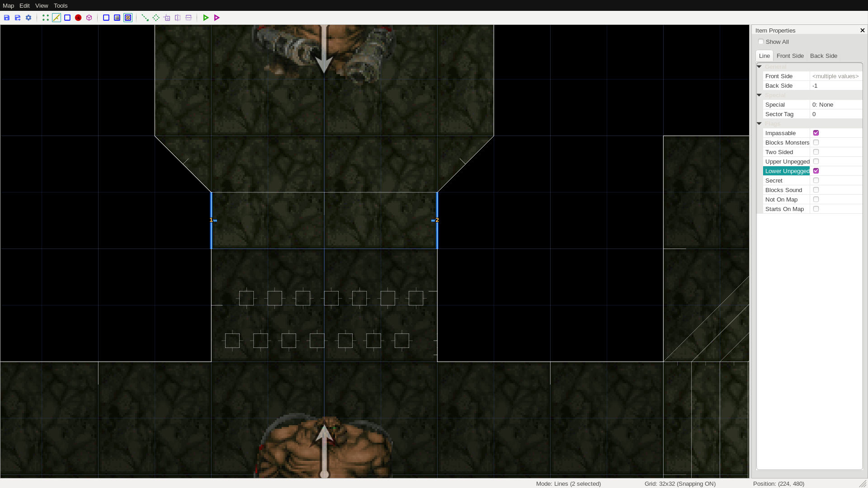Click the draw shape tool icon

coord(156,18)
